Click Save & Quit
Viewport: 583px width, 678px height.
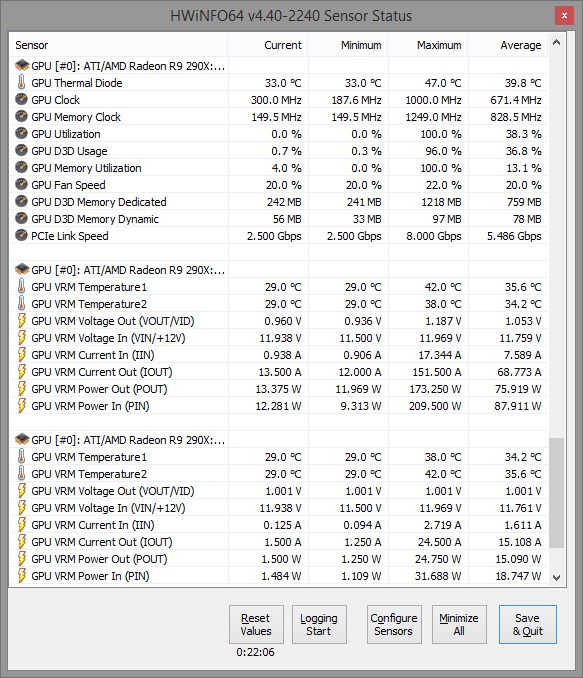pyautogui.click(x=527, y=624)
